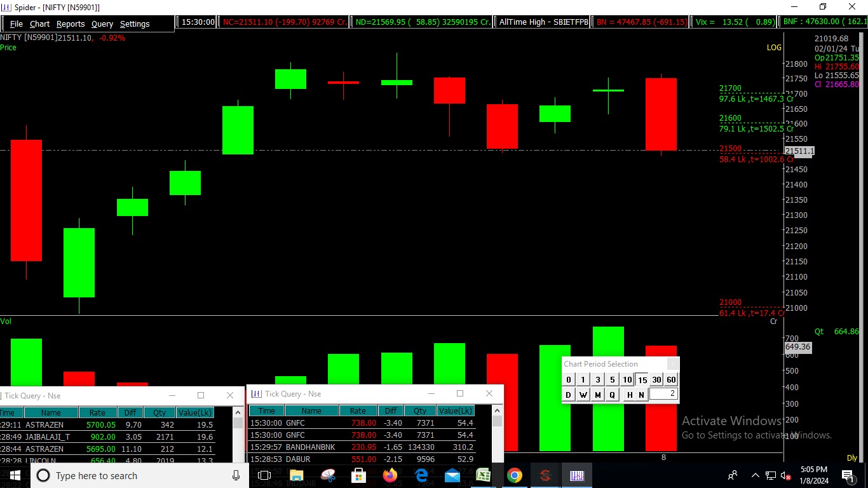
Task: Click the microphone icon in search box
Action: (236, 475)
